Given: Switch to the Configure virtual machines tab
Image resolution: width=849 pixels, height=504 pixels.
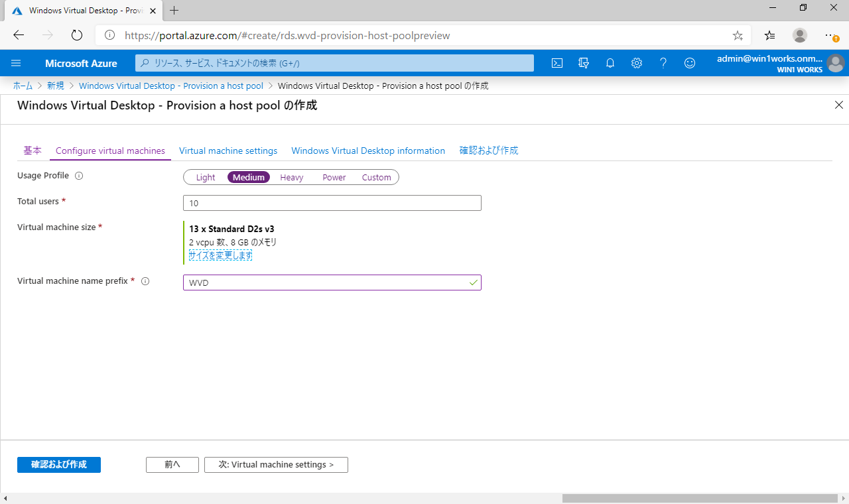Looking at the screenshot, I should pyautogui.click(x=110, y=151).
